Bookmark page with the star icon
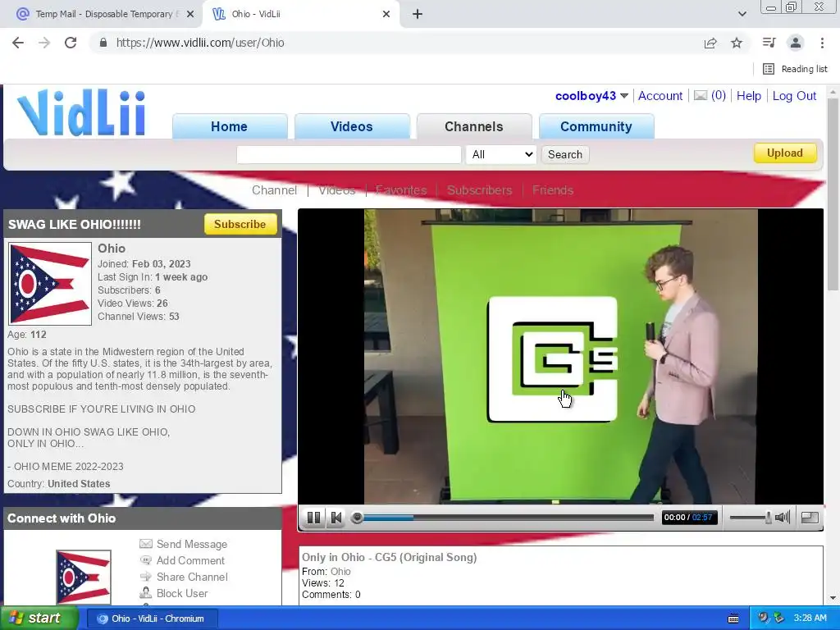 (737, 43)
